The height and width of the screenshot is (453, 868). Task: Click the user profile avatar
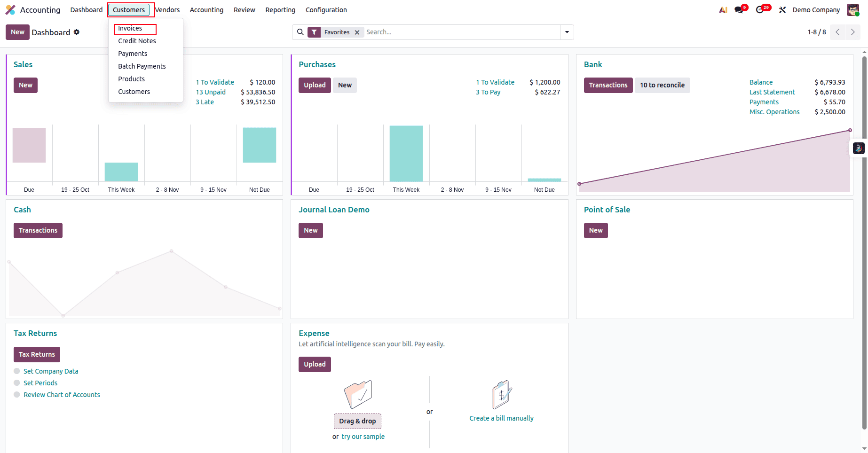click(x=853, y=9)
